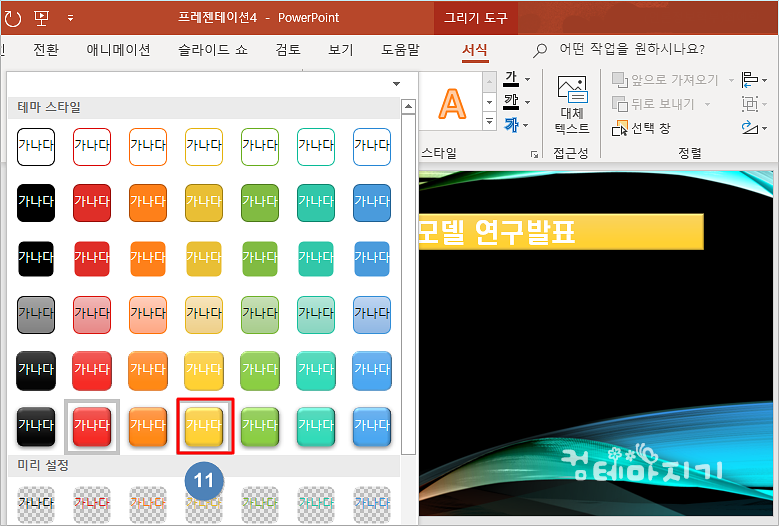Click the search magnifier icon

[540, 50]
